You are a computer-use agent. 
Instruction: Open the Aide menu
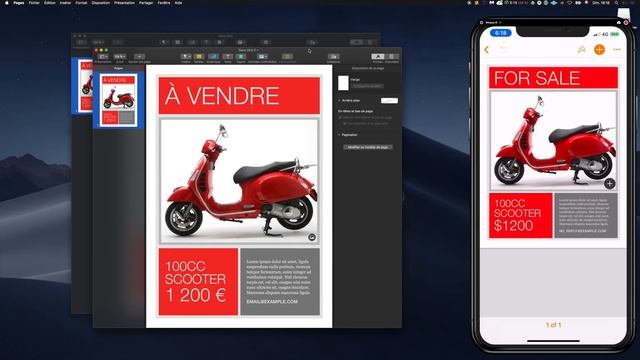[178, 3]
